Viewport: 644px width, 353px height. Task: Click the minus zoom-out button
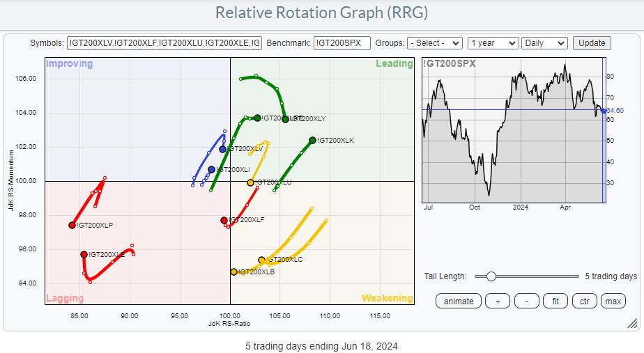click(x=526, y=301)
